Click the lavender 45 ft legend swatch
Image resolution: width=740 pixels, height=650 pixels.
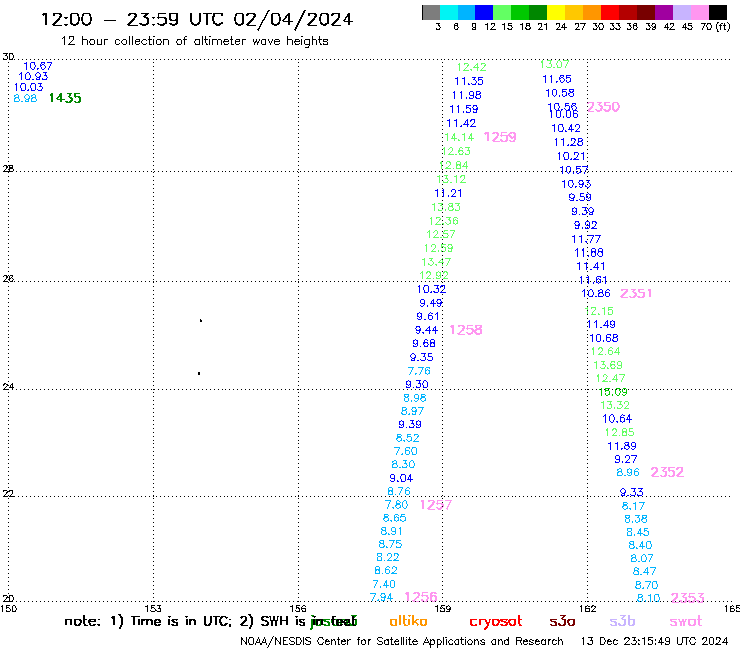point(681,12)
